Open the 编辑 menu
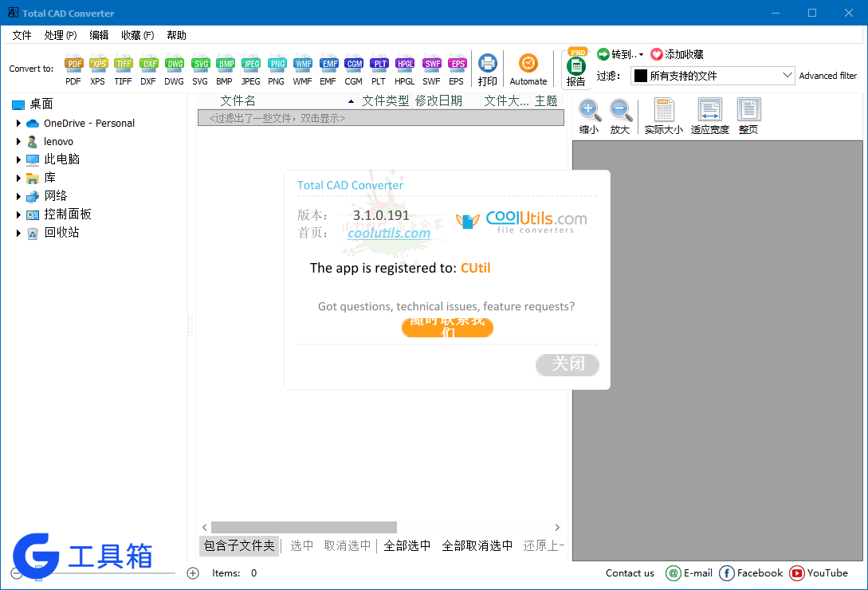This screenshot has height=590, width=868. (99, 35)
